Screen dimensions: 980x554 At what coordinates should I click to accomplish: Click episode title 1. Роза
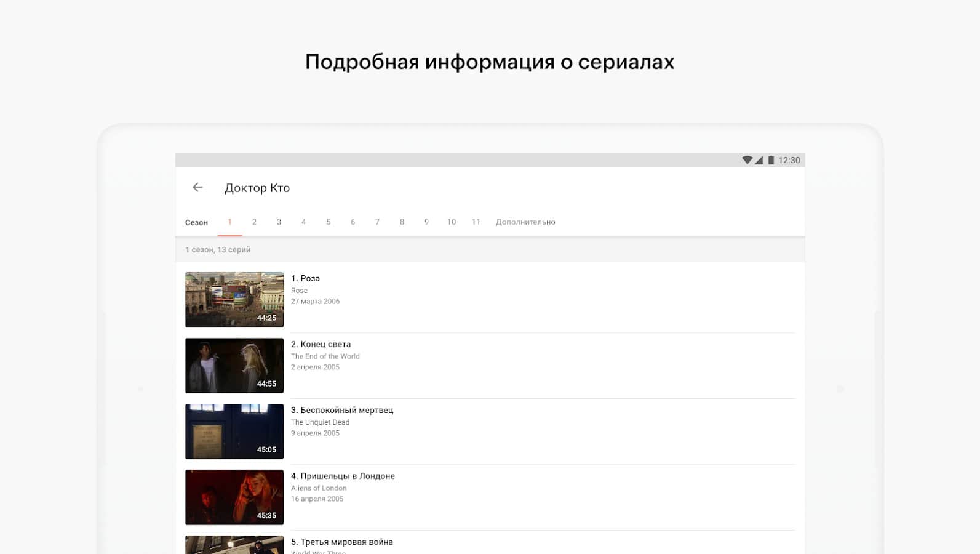[305, 278]
